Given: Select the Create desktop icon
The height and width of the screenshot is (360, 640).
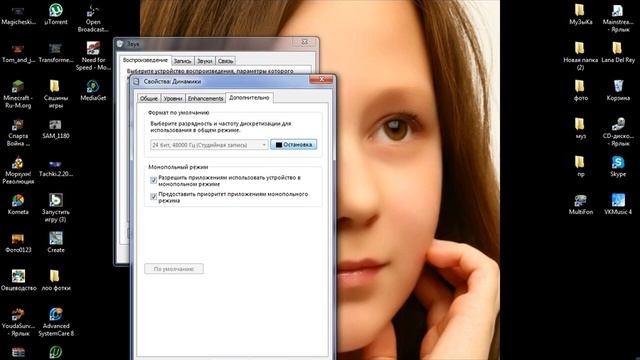Looking at the screenshot, I should [56, 239].
